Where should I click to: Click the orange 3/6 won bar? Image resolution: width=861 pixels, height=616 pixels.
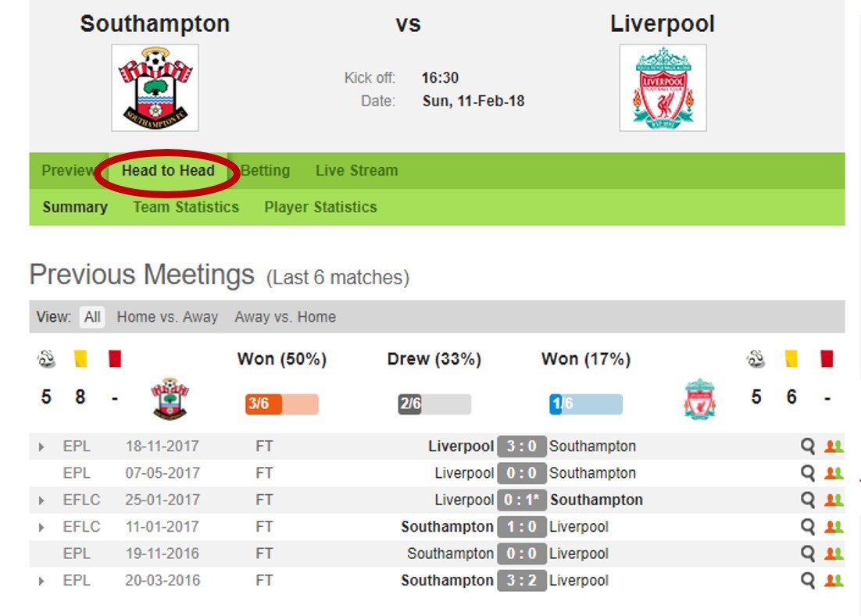282,404
